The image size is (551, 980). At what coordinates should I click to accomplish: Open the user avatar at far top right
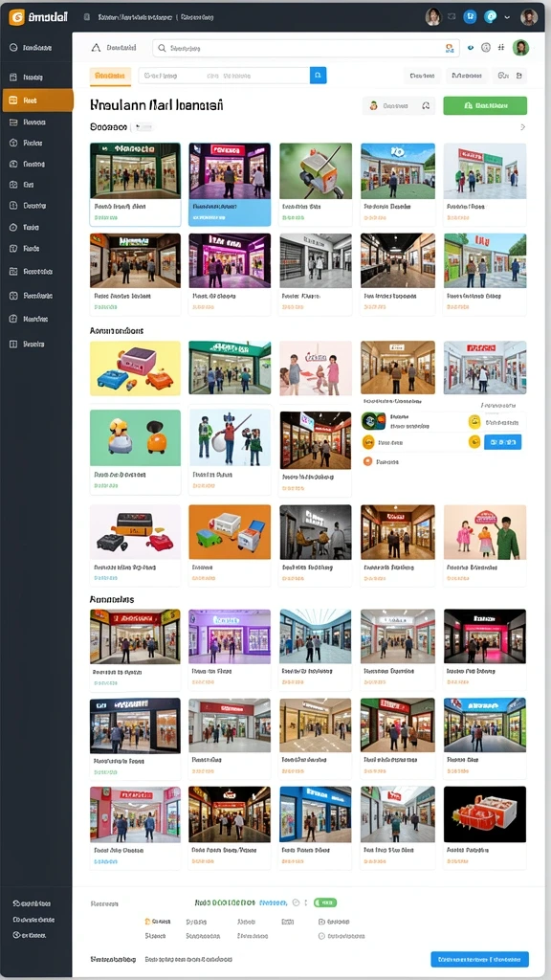pyautogui.click(x=528, y=17)
